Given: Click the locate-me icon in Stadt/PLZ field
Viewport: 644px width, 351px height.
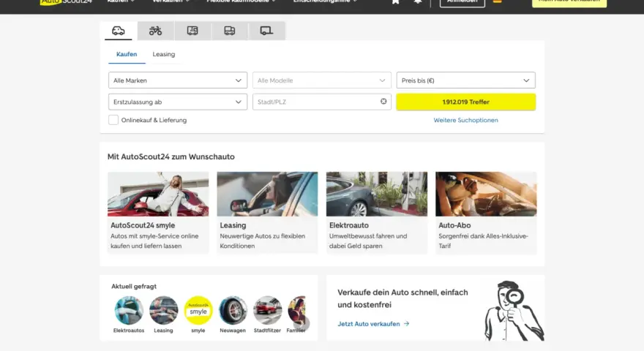Looking at the screenshot, I should pos(383,102).
